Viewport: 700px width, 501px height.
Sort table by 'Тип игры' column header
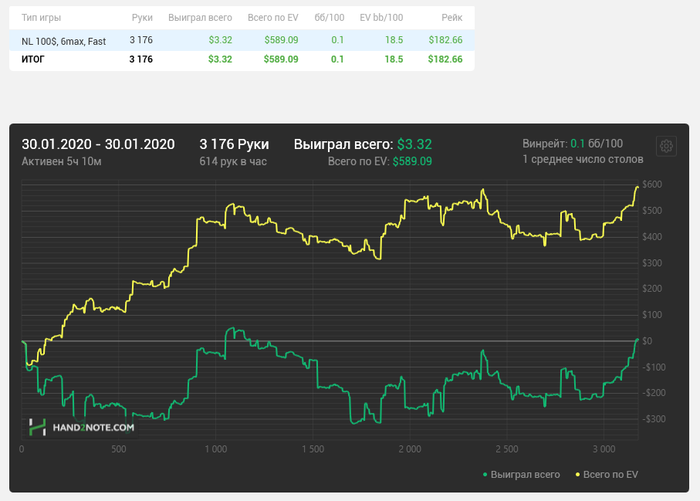pos(41,18)
